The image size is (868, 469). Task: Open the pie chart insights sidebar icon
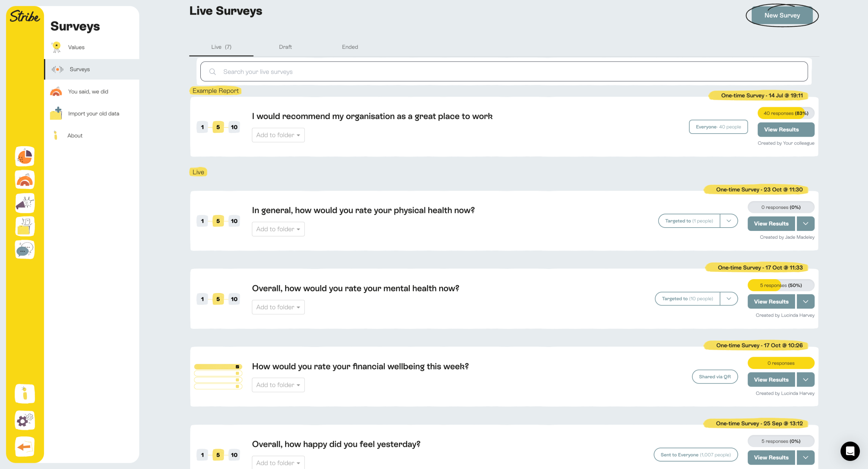25,157
